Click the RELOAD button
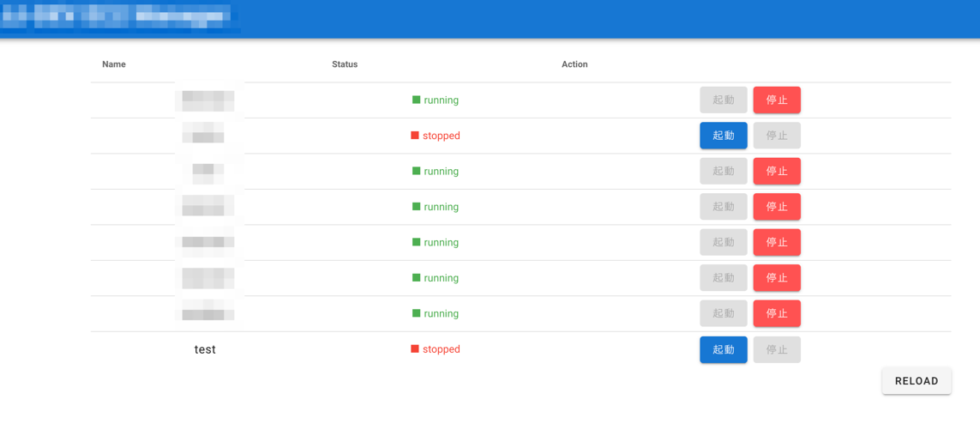This screenshot has height=430, width=980. (916, 381)
